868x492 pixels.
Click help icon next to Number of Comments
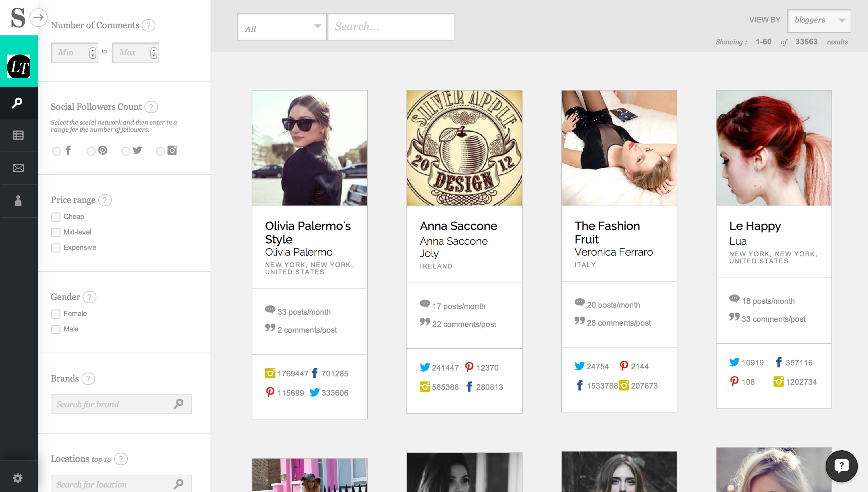pyautogui.click(x=149, y=25)
